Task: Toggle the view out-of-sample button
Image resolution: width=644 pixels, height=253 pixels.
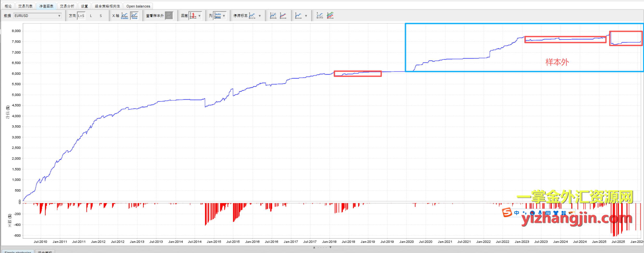Action: click(169, 16)
